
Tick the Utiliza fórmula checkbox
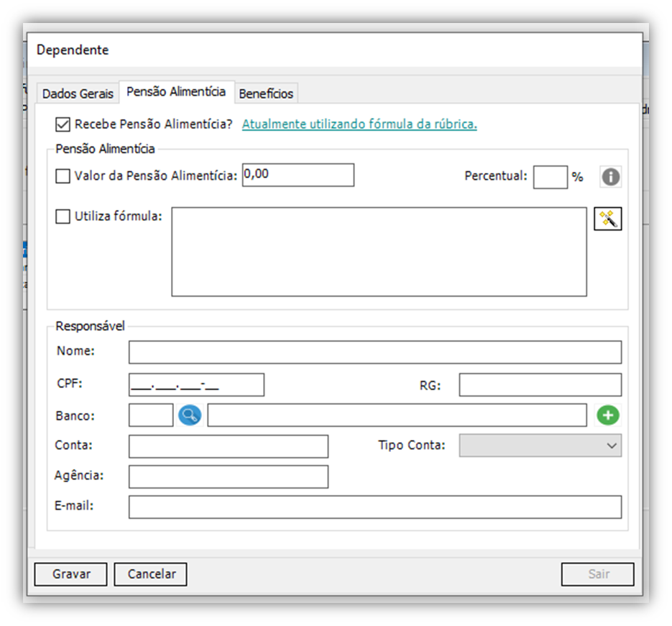click(x=63, y=216)
